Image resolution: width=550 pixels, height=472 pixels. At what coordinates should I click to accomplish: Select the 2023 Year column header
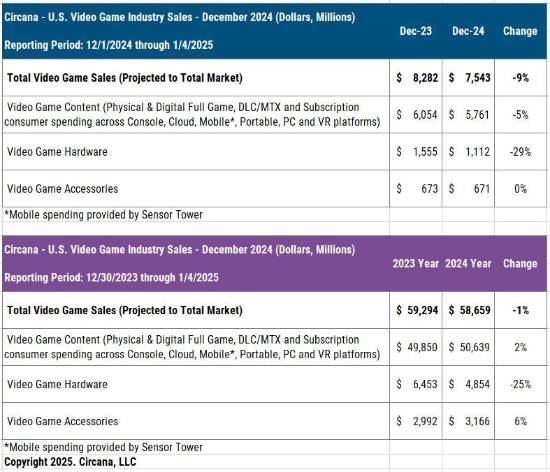pos(416,263)
